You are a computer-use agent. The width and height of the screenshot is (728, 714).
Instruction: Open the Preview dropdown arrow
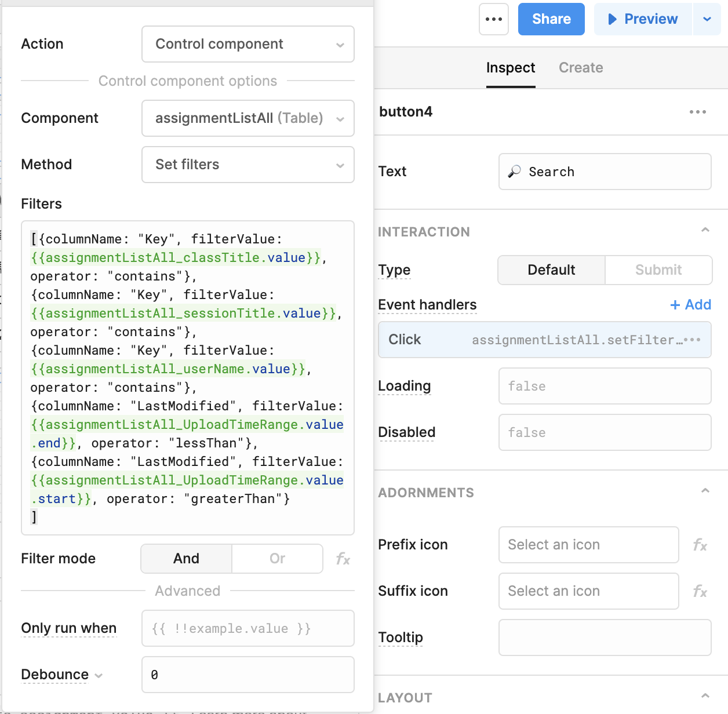coord(707,19)
